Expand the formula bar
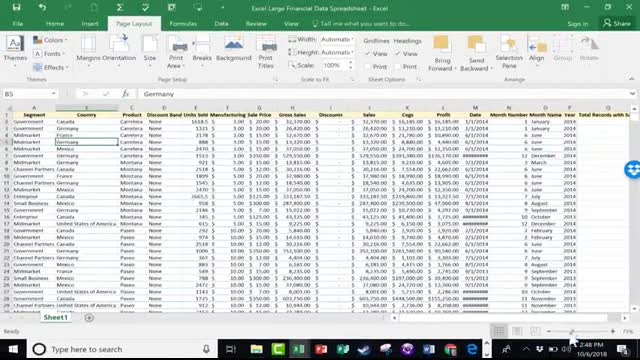Screen dimensions: 640x360 pos(632,94)
